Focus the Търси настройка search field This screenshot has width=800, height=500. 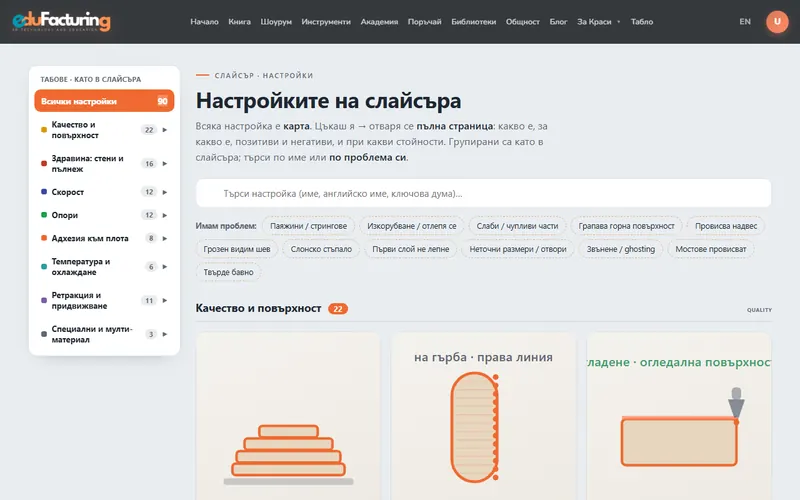(x=483, y=193)
